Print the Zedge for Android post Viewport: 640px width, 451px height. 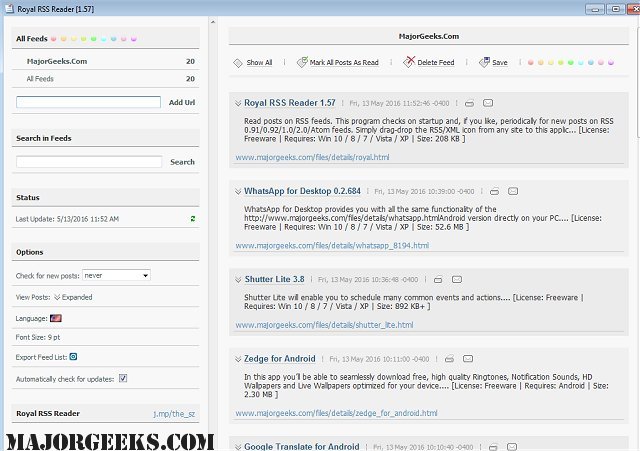point(449,359)
